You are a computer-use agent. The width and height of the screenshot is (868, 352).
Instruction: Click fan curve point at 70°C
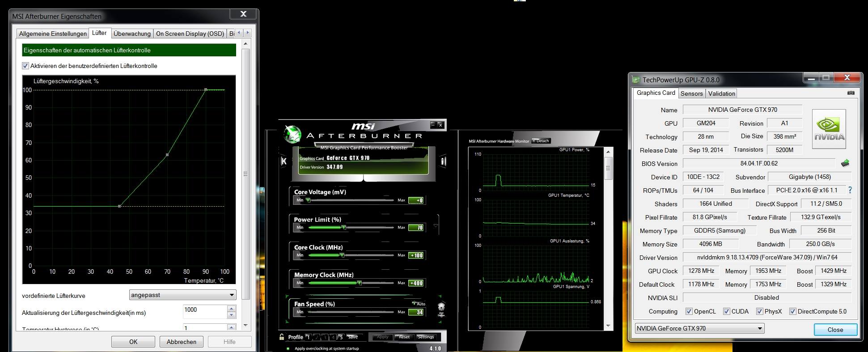(x=167, y=155)
